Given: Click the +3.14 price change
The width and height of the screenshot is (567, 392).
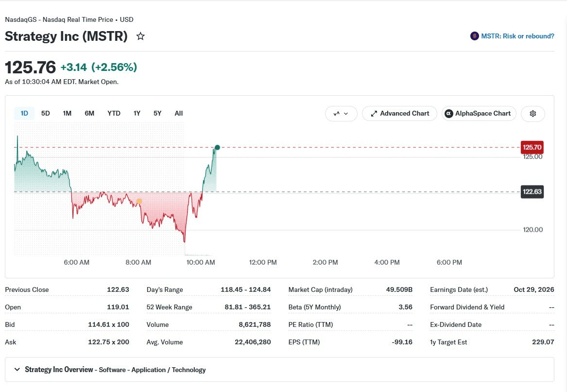Looking at the screenshot, I should point(74,67).
